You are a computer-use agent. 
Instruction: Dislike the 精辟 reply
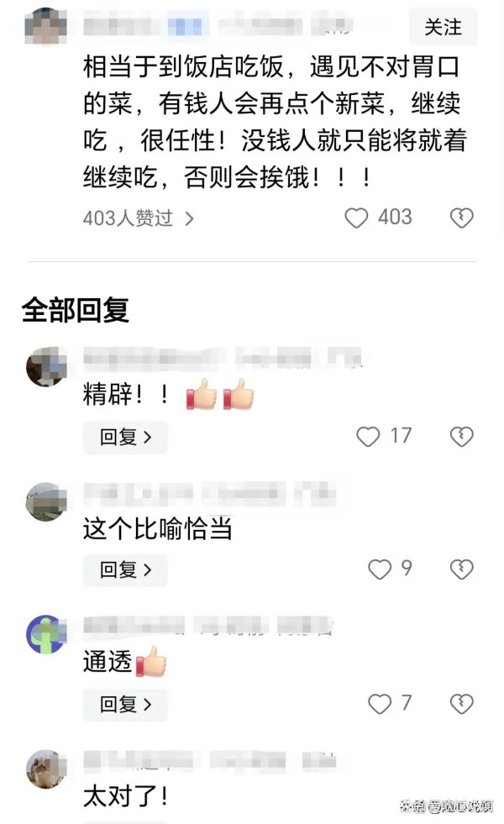461,436
